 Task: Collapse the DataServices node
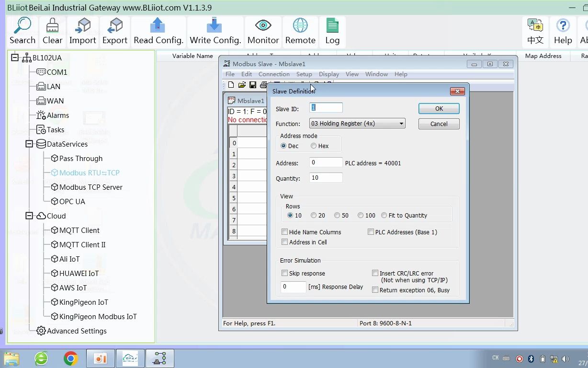pos(29,144)
